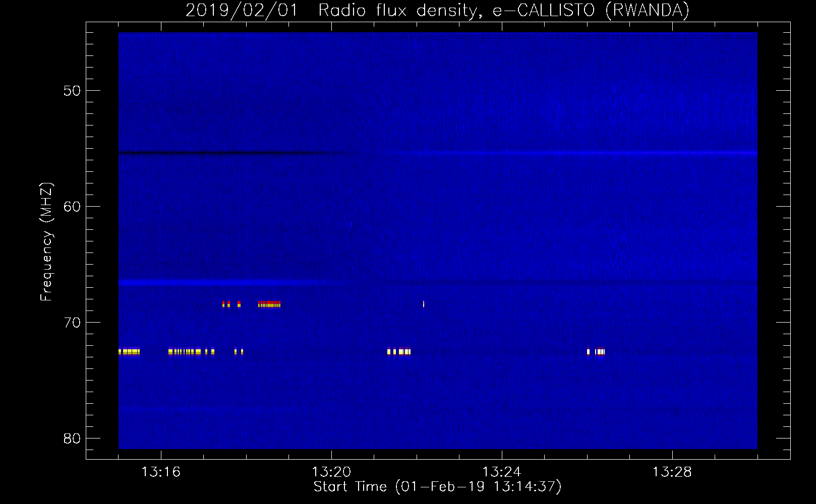816x504 pixels.
Task: Click the '13:24' time tick label
Action: click(x=502, y=472)
